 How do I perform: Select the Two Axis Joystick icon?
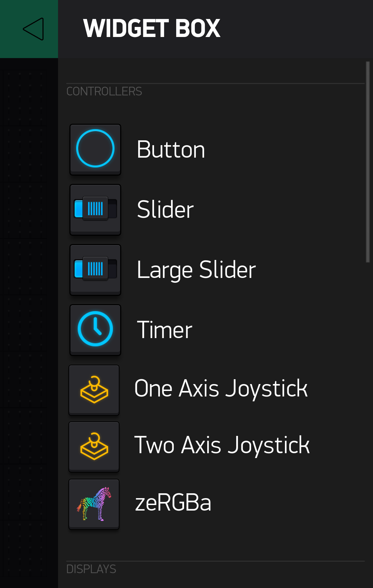point(94,447)
